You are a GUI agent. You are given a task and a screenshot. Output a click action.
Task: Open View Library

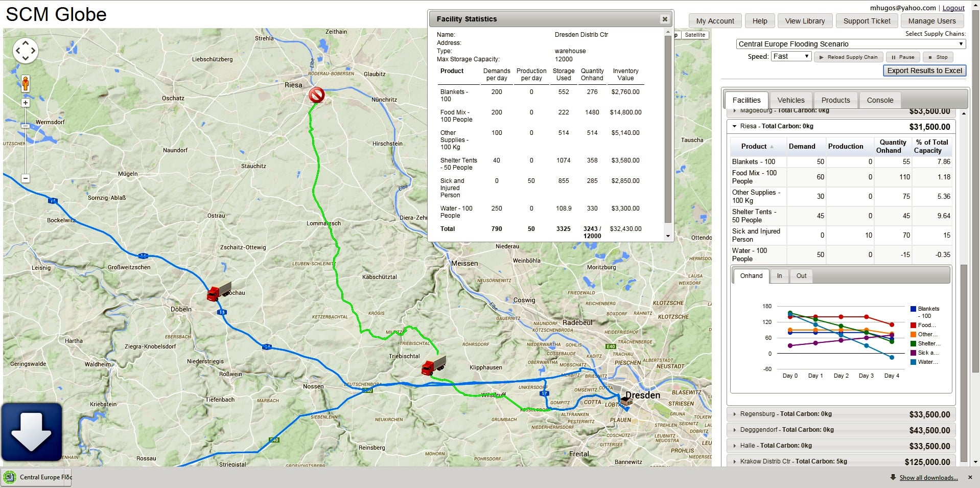tap(805, 21)
